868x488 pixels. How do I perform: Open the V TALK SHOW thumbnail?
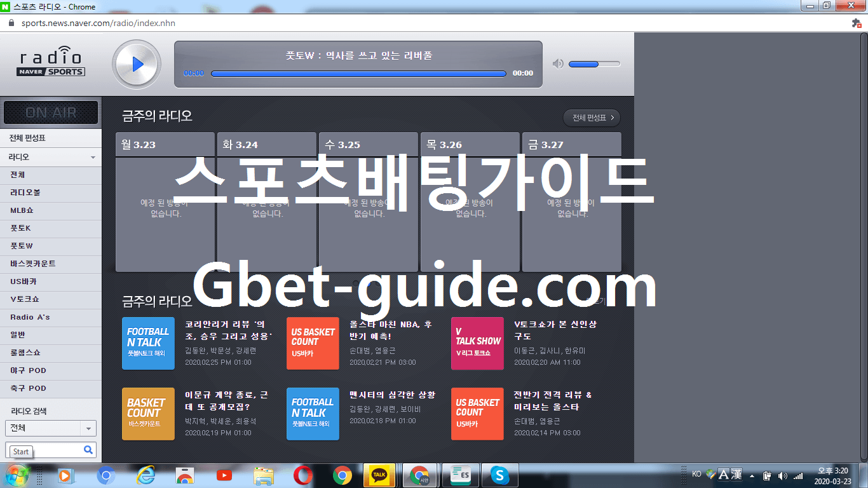tap(477, 343)
